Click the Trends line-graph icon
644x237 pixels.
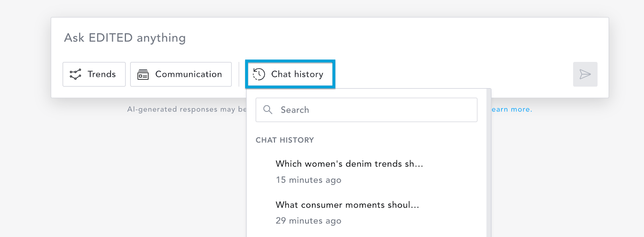(x=75, y=74)
